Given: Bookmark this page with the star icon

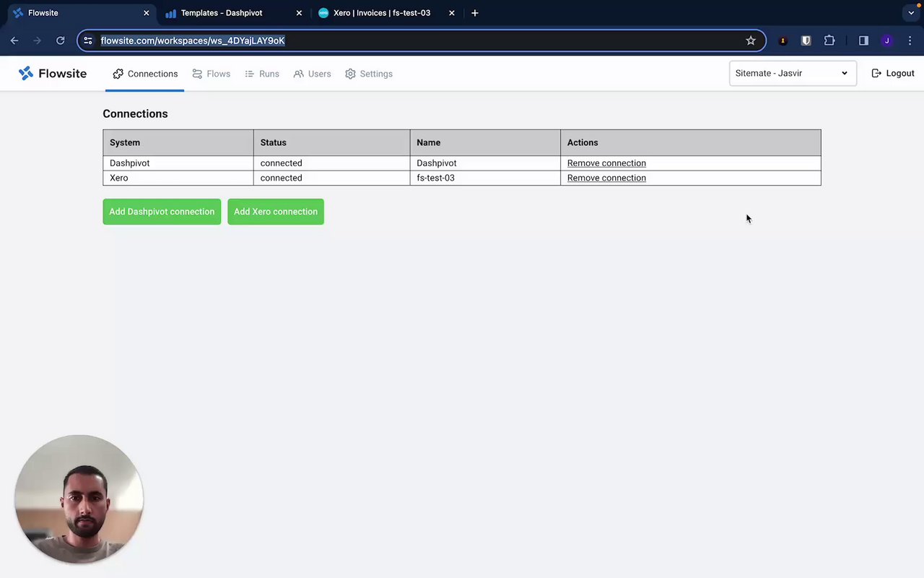Looking at the screenshot, I should pyautogui.click(x=751, y=40).
